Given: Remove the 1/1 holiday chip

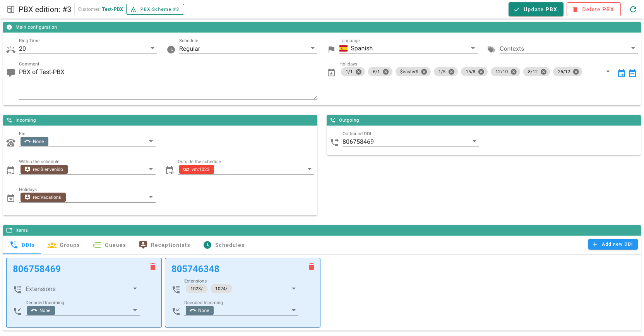Looking at the screenshot, I should (x=359, y=72).
